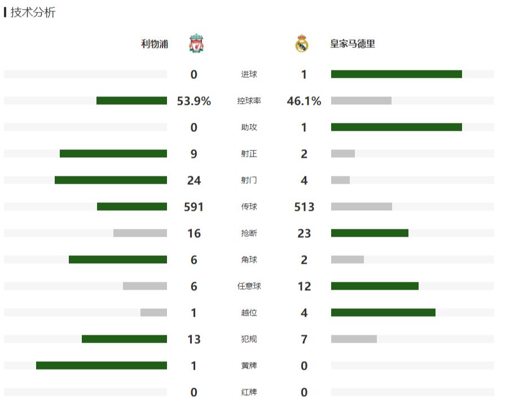Click Liverpool's 射正 shots-on-target bar
Viewport: 532px width, 399px height.
click(x=113, y=153)
